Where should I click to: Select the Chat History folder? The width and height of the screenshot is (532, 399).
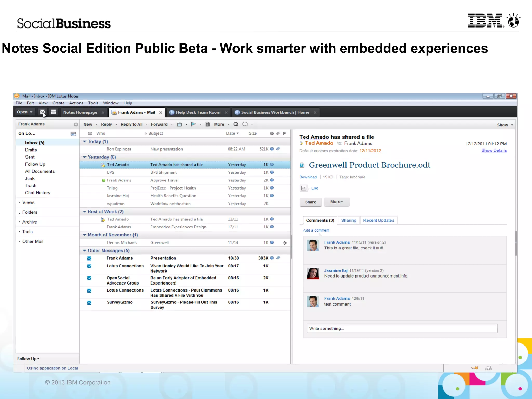pyautogui.click(x=38, y=193)
